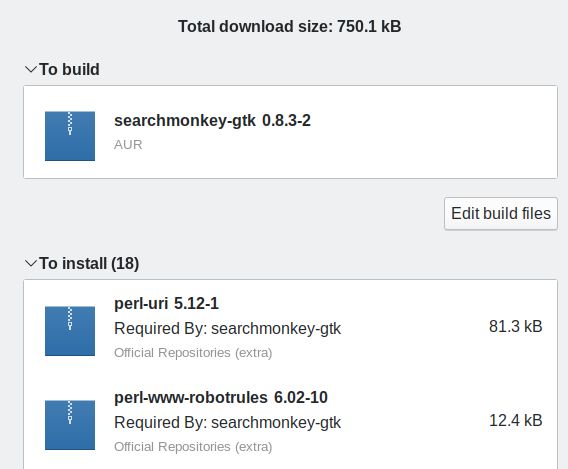Click Official Repositories (extra) under perl-www-robotrules

193,447
